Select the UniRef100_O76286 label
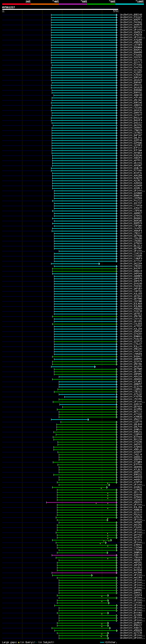The width and height of the screenshot is (146, 644). pos(131,442)
